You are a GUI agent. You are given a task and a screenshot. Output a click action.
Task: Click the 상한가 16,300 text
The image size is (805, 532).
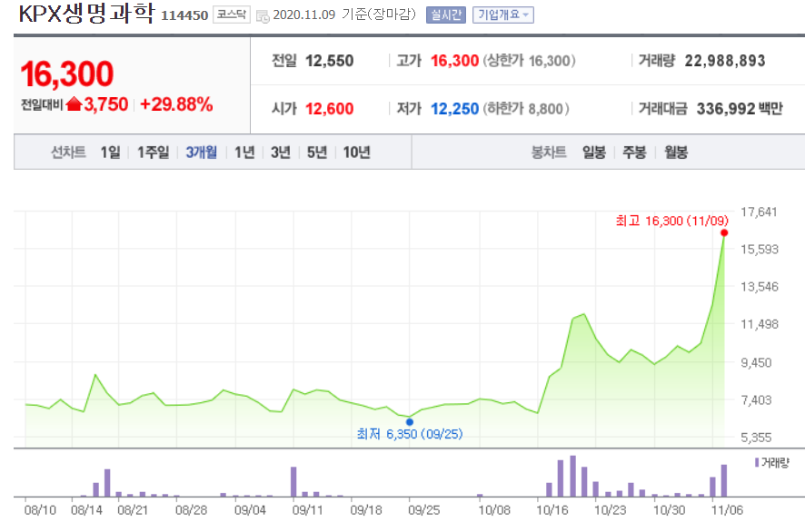click(x=529, y=61)
